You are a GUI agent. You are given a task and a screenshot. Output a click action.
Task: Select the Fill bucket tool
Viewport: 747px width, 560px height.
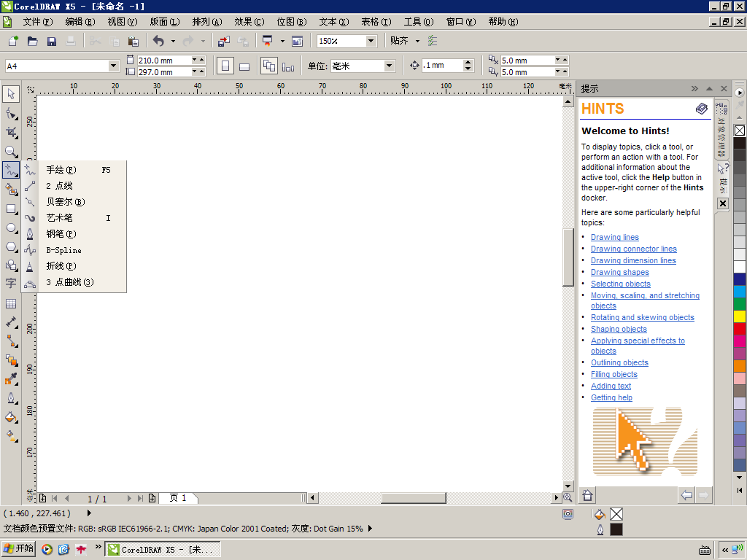pos(11,417)
